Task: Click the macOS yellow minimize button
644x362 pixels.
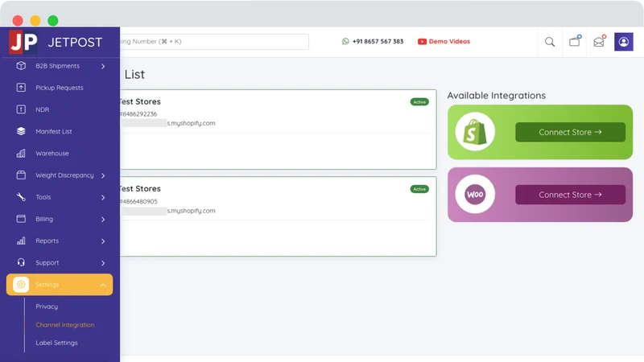Action: [35, 21]
